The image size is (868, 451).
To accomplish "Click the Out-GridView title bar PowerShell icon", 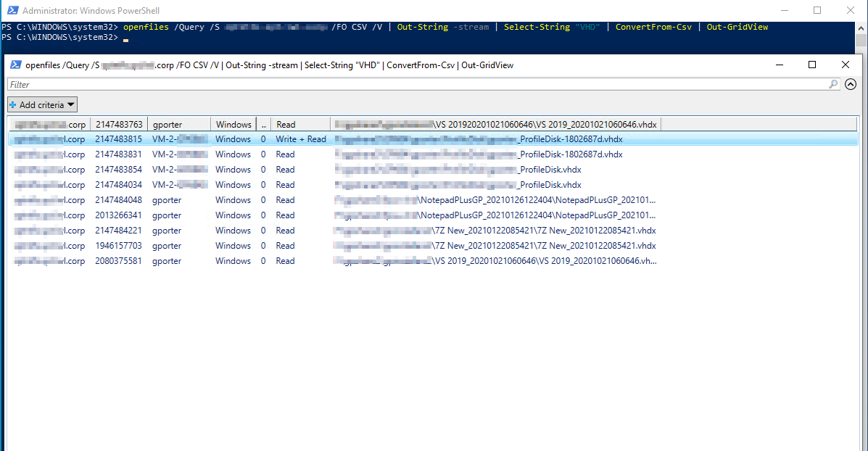I will 15,65.
